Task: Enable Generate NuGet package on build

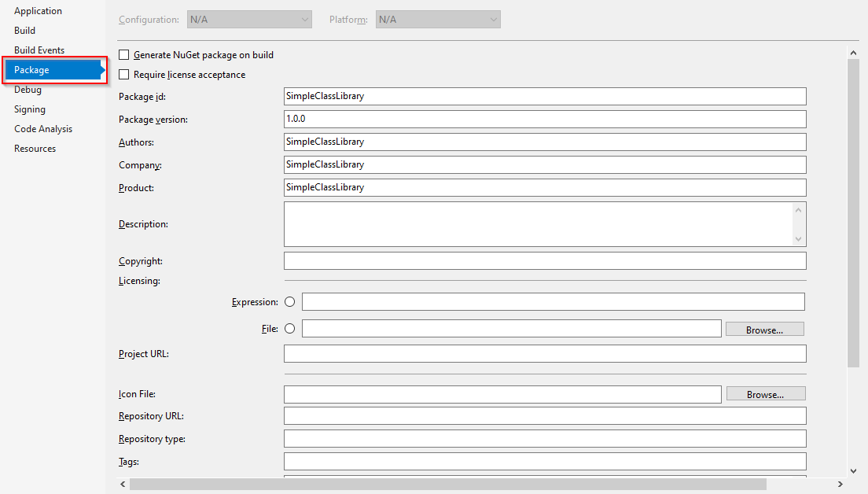Action: (x=123, y=55)
